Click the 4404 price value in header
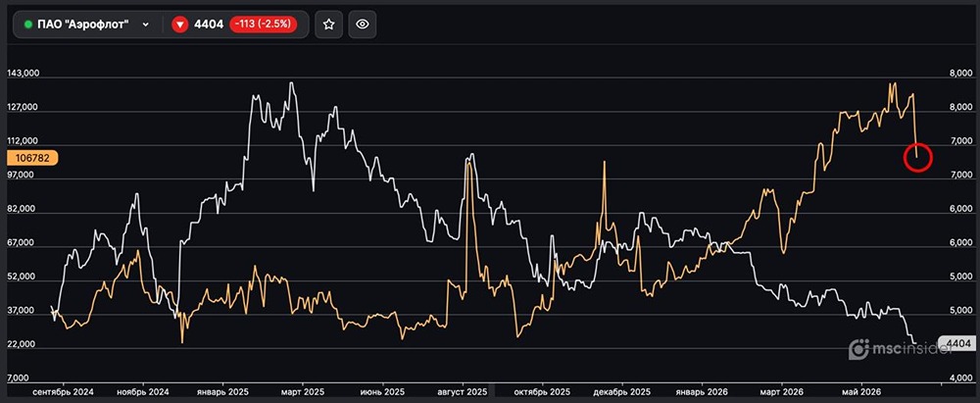 coord(209,25)
